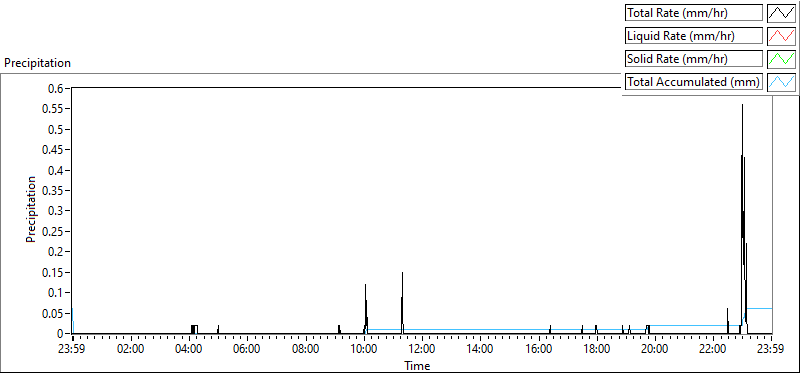Click the Total Accumulated blue plot icon
Screen dimensions: 800x373
[781, 82]
